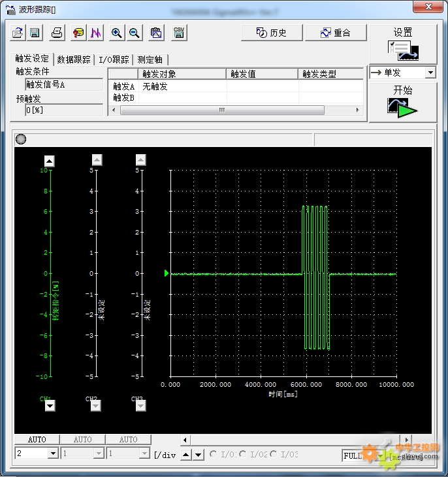The image size is (448, 477).
Task: Click the comment bubble toolbar icon
Action: (x=78, y=33)
